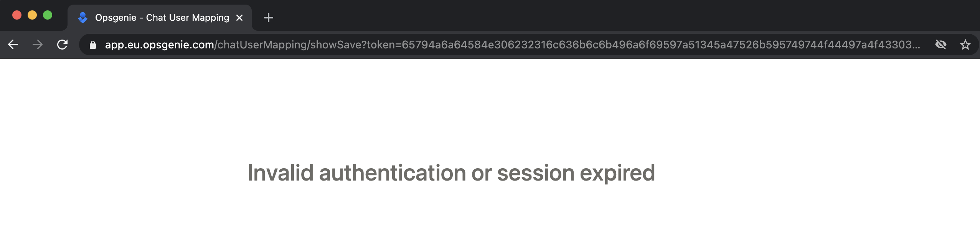Maximize the window using the green button
The image size is (980, 252).
(48, 15)
